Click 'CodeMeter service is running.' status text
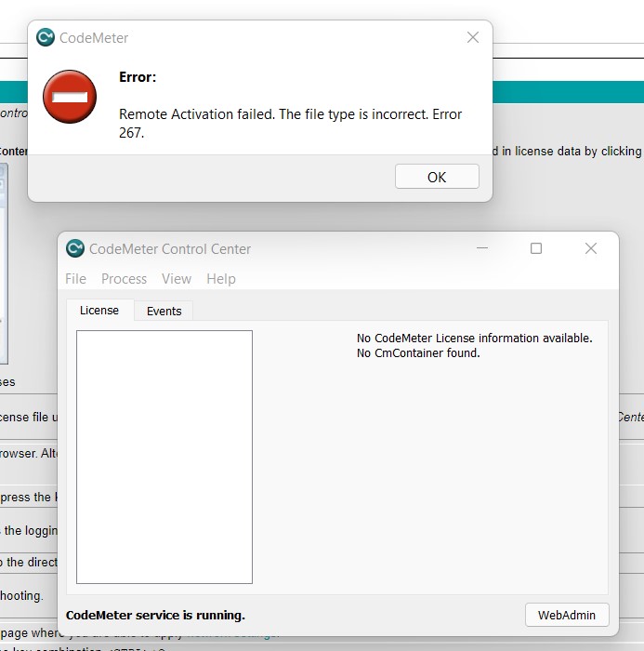This screenshot has width=644, height=651. coord(155,615)
